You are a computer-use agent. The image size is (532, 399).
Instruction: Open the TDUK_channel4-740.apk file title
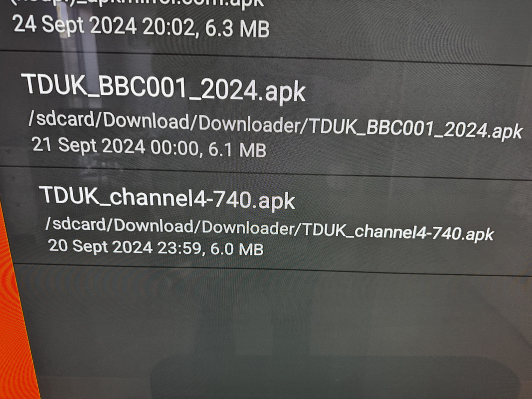point(167,199)
